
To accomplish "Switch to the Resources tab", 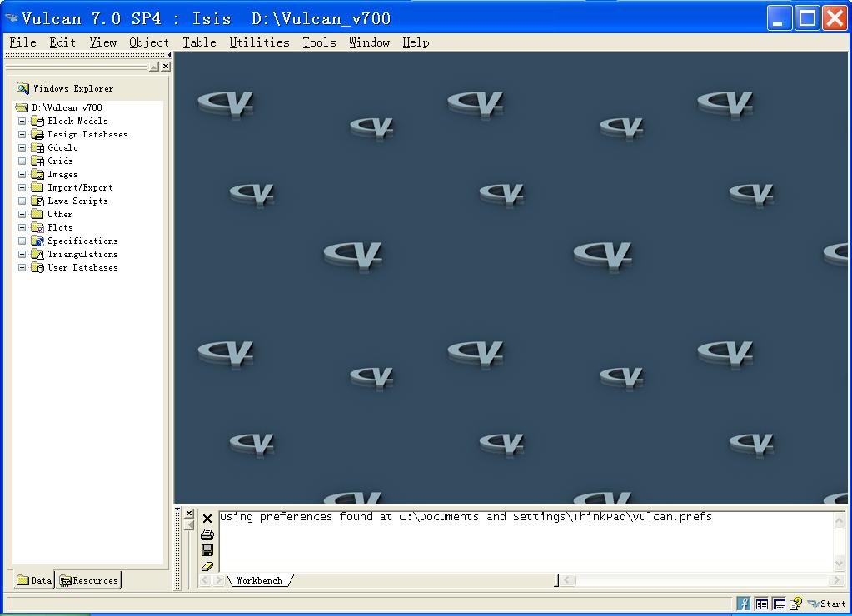I will pyautogui.click(x=88, y=580).
